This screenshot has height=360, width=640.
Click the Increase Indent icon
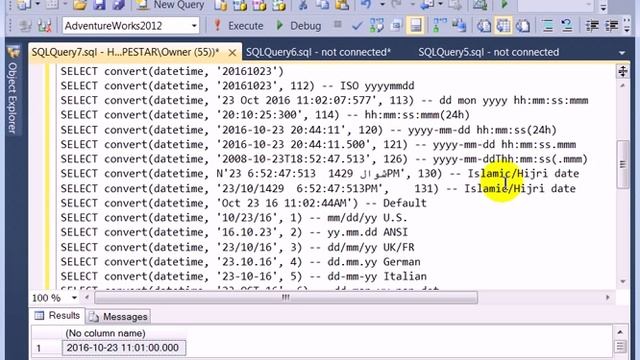coord(611,26)
